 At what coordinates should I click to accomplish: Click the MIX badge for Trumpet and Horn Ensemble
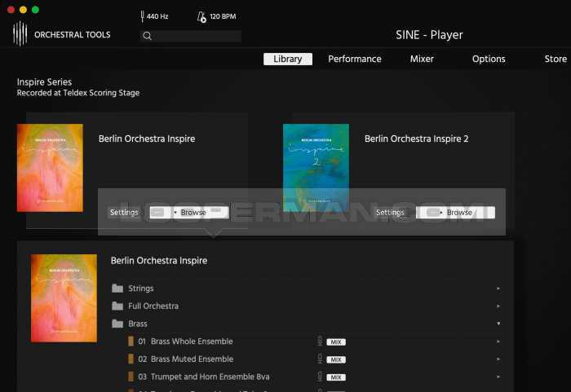point(336,377)
